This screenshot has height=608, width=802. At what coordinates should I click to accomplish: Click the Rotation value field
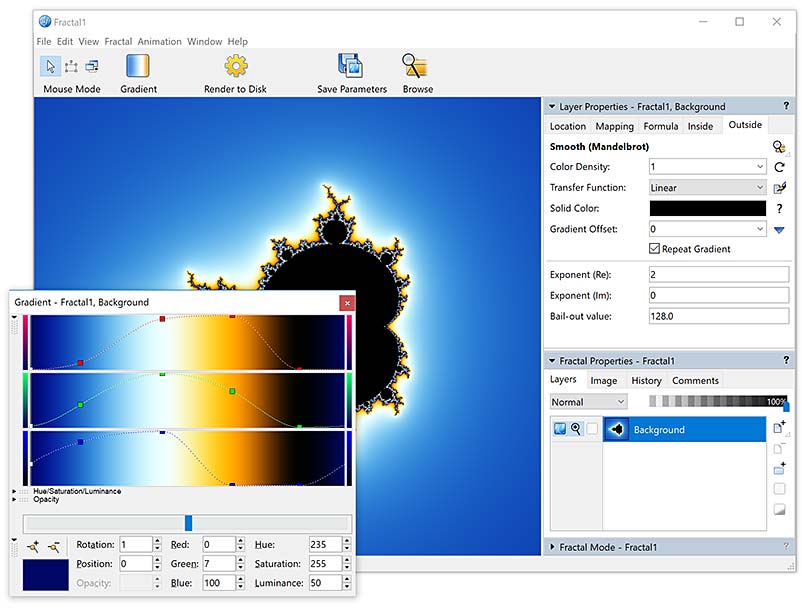tap(136, 545)
